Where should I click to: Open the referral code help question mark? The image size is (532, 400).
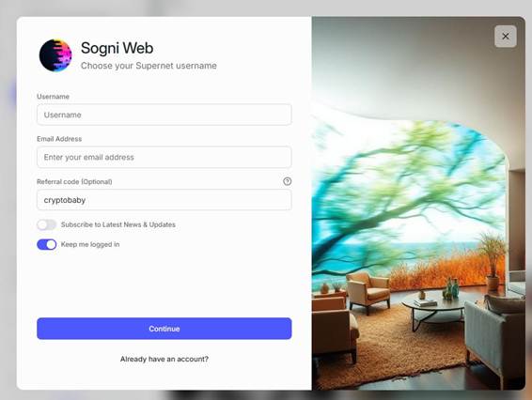[287, 181]
